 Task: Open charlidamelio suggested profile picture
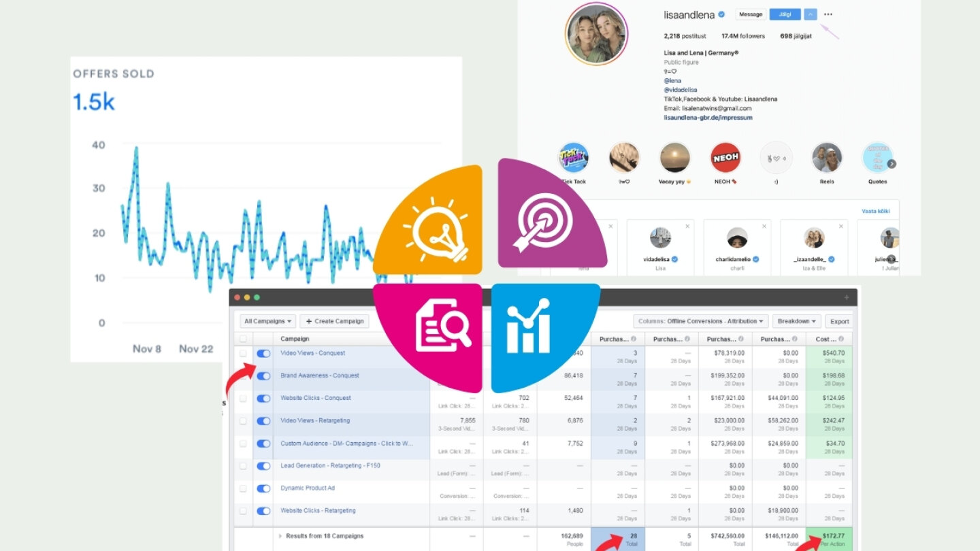738,238
